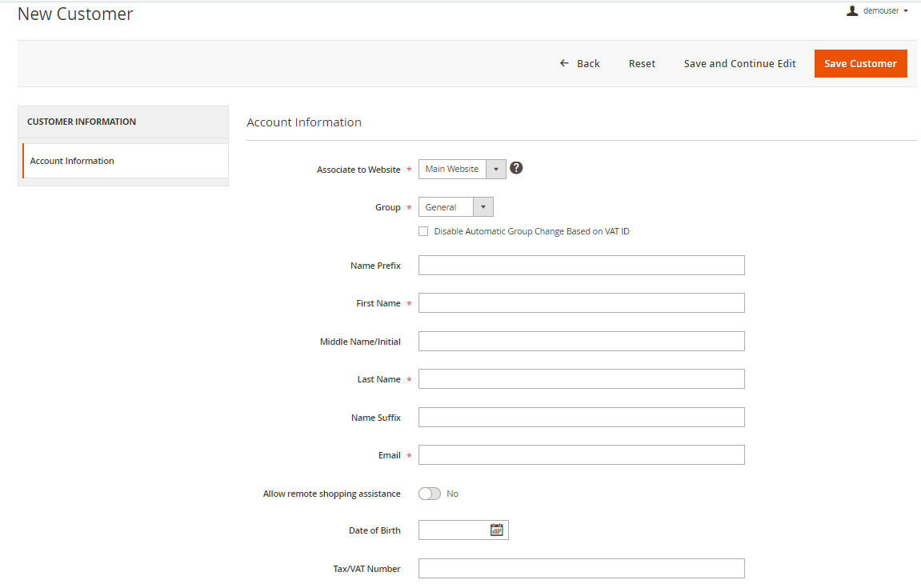Enable Disable Automatic Group Change checkbox
Screen dimensions: 921x588
[423, 231]
